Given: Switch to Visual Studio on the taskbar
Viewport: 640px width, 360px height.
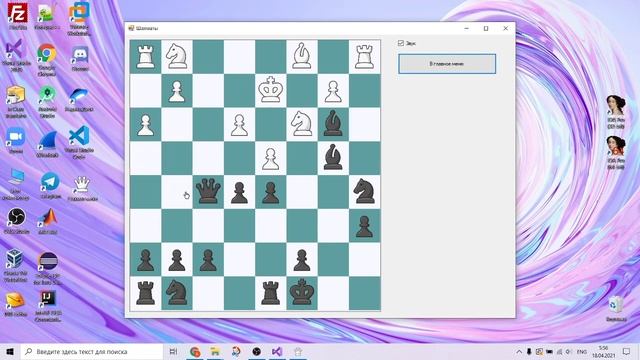Looking at the screenshot, I should click(x=277, y=351).
